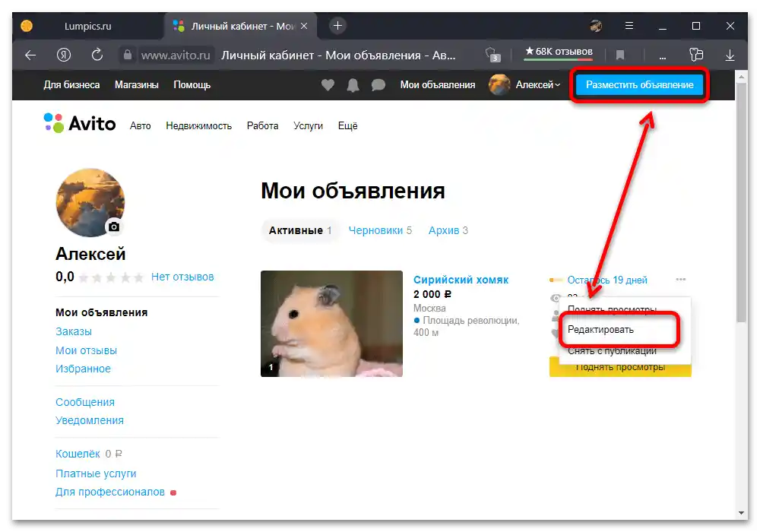
Task: Select the Активные tab
Action: pos(300,230)
